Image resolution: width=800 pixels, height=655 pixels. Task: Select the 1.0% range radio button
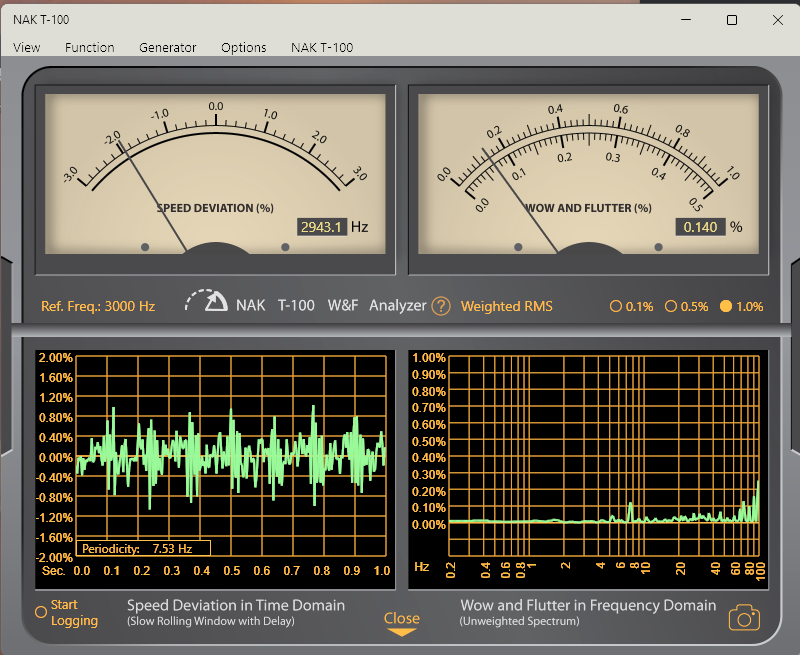[x=726, y=306]
